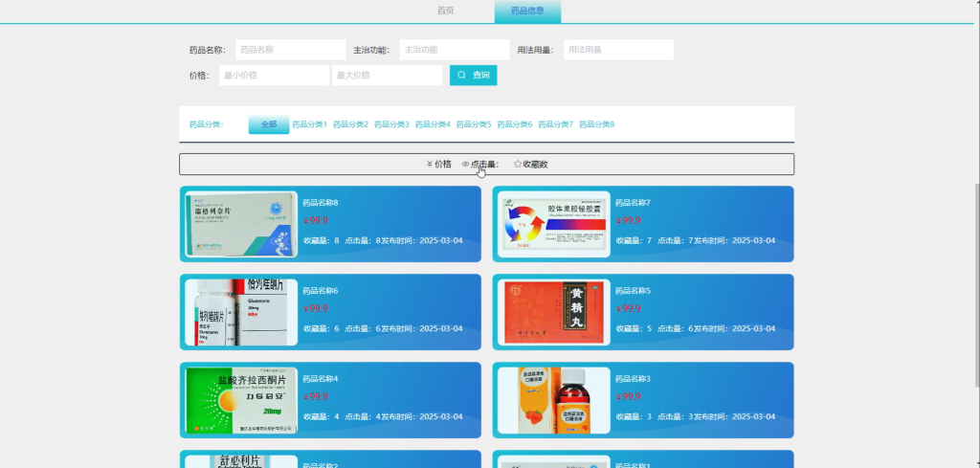Image resolution: width=980 pixels, height=468 pixels.
Task: Click the 药品名称4 title text
Action: tap(321, 379)
